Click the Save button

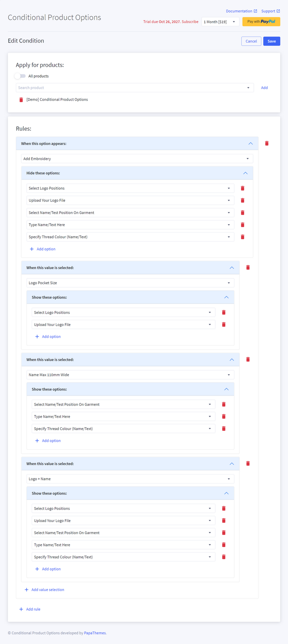pyautogui.click(x=271, y=41)
